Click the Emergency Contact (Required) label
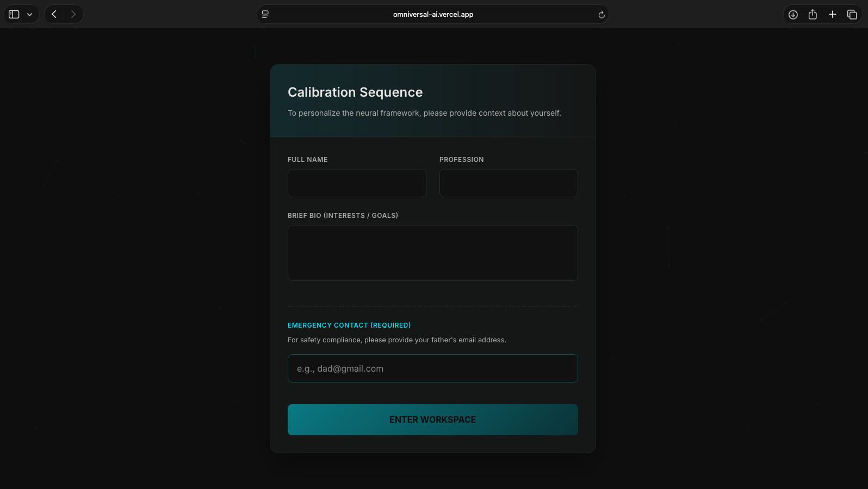Image resolution: width=868 pixels, height=489 pixels. (349, 325)
